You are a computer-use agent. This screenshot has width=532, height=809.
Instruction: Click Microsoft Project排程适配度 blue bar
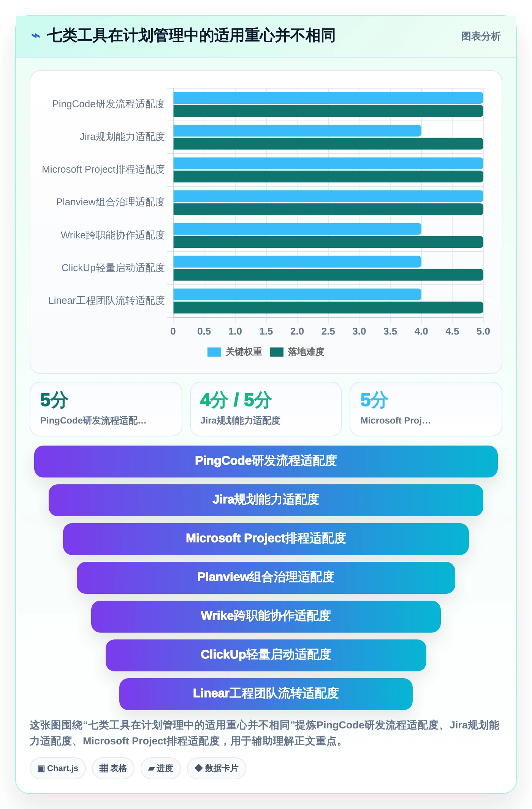[x=328, y=163]
